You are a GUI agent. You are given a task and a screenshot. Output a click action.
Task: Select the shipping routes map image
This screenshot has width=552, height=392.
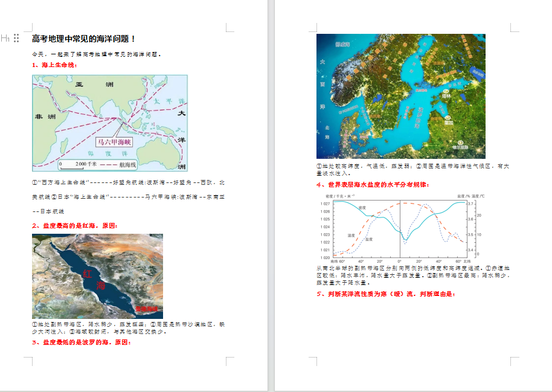click(x=110, y=123)
